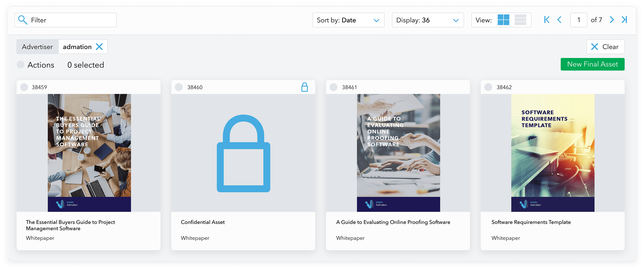Viewport: 644px width, 270px height.
Task: Click lock icon on asset 38460
Action: [x=304, y=87]
